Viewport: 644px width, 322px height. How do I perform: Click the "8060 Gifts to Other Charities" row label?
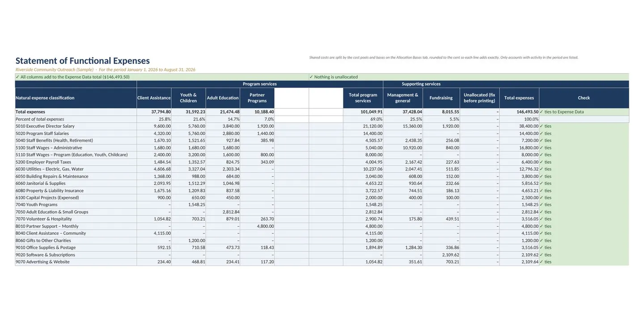[43, 241]
